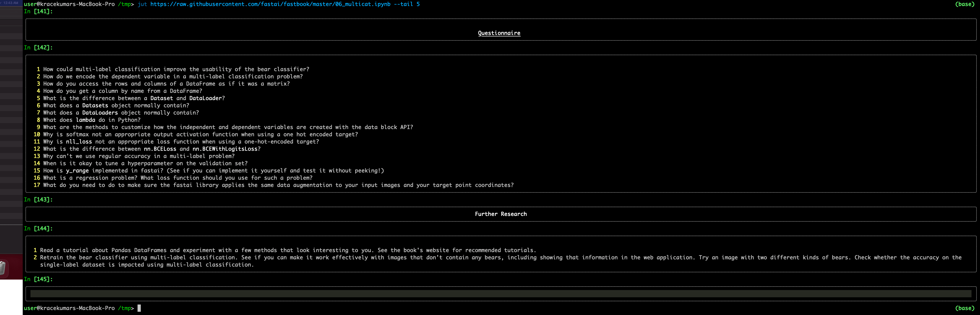Screen dimensions: 980x315
Task: Click question 17 about data augmentation
Action: point(278,185)
